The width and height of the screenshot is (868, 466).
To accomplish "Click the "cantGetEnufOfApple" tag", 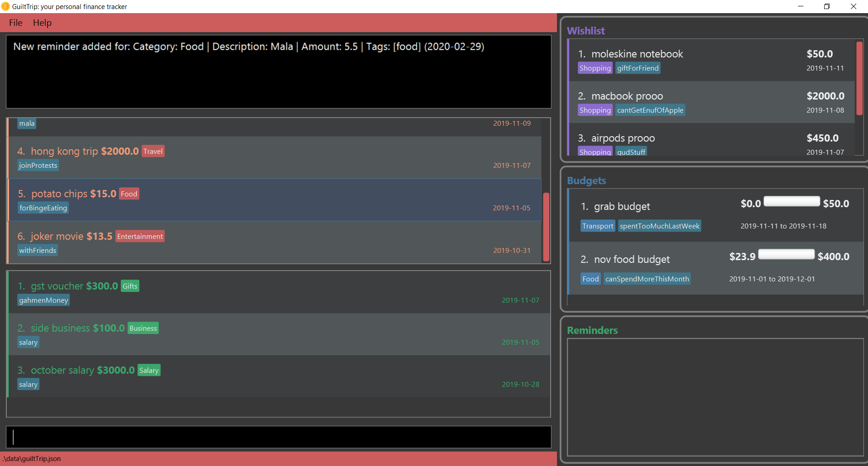I will 650,110.
